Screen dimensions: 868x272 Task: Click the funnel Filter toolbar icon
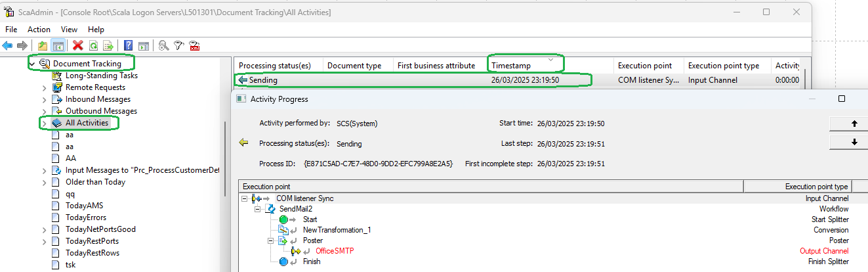[178, 45]
